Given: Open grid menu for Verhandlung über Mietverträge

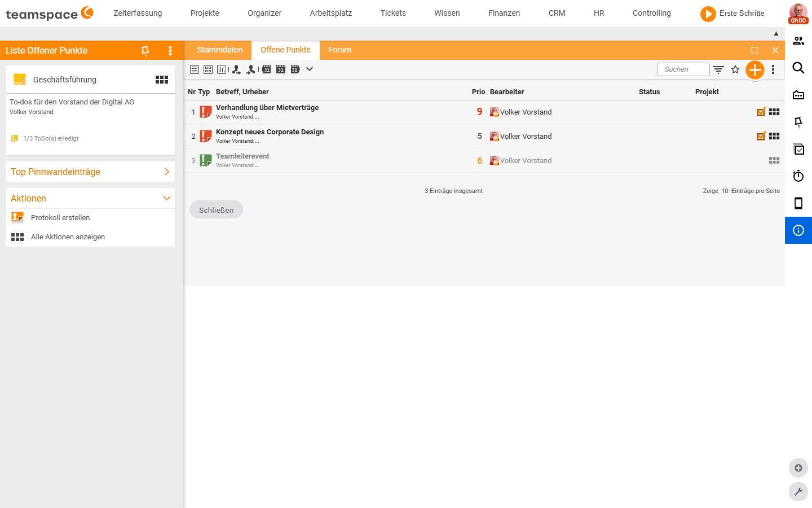Looking at the screenshot, I should point(774,112).
